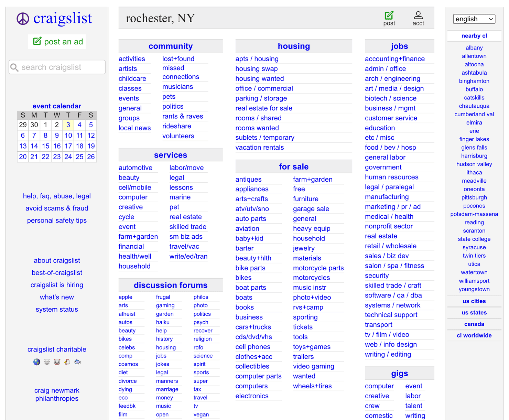Image resolution: width=509 pixels, height=420 pixels.
Task: Expand the canada list
Action: pos(474,324)
